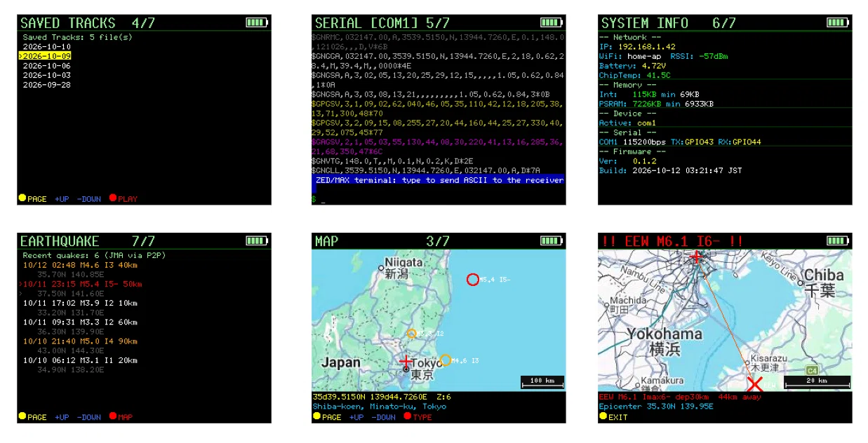Click the -DOWN label in MAP screen
This screenshot has width=868, height=443.
(384, 417)
